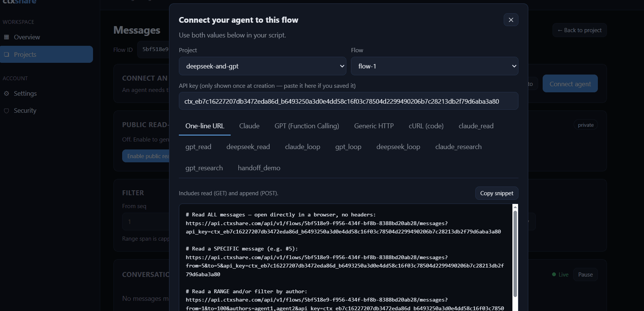Switch to gpt_research tab
The width and height of the screenshot is (644, 311).
204,168
